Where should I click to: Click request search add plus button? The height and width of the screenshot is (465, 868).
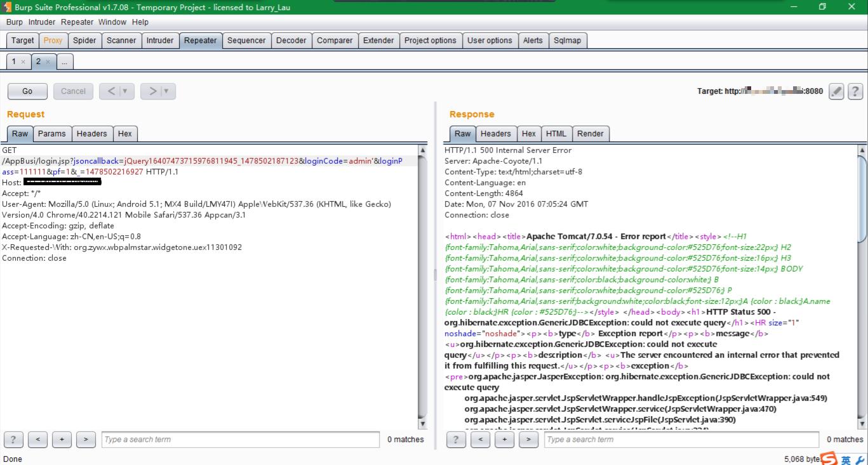(x=62, y=440)
